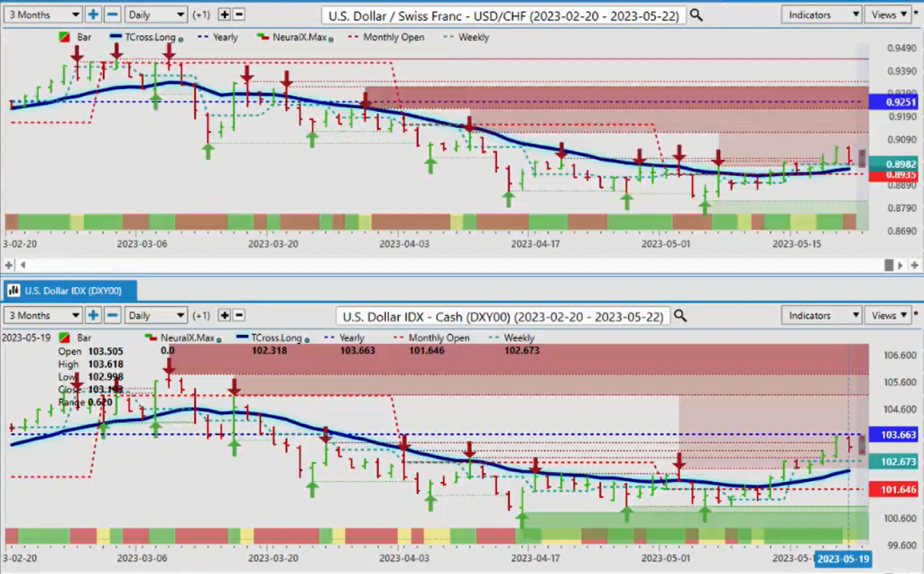Select the Low value 102.998
This screenshot has height=574, width=924.
click(106, 377)
